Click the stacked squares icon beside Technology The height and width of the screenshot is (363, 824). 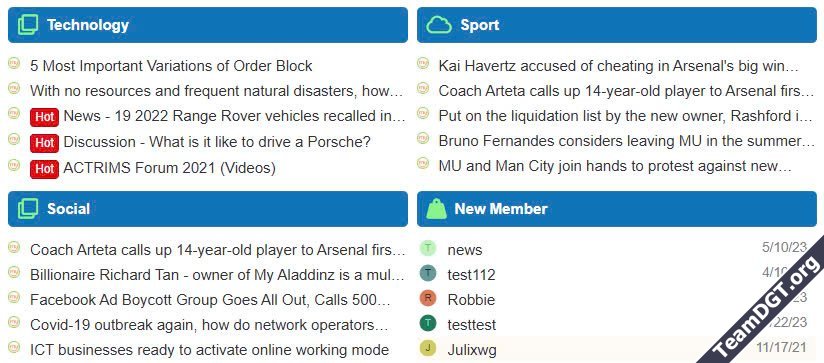[x=28, y=25]
